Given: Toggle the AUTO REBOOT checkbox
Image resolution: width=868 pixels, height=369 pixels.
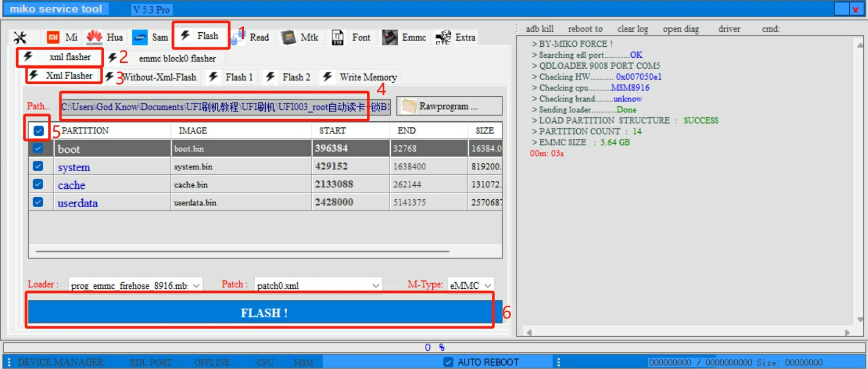Looking at the screenshot, I should 448,362.
